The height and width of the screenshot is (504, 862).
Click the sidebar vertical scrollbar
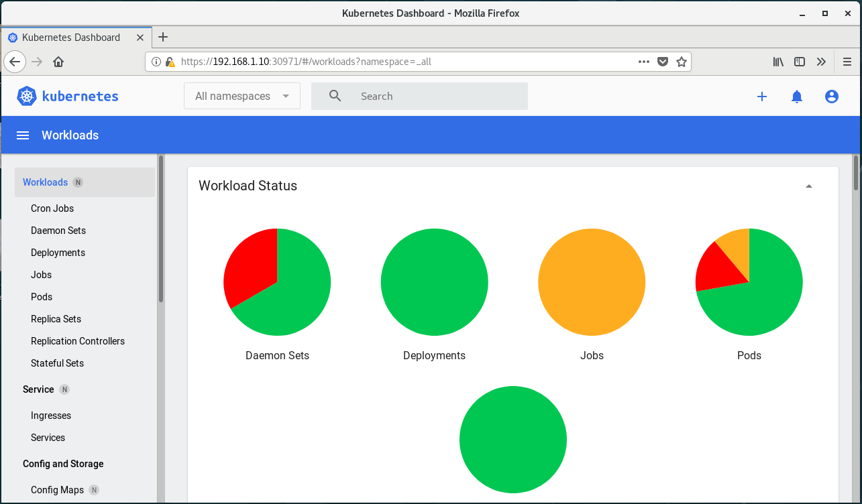pos(161,229)
